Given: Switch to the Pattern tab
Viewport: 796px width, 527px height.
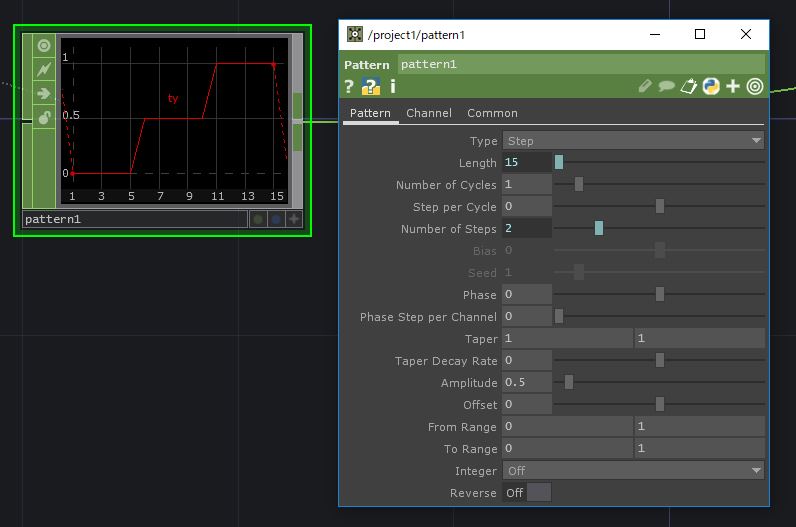Looking at the screenshot, I should [370, 113].
